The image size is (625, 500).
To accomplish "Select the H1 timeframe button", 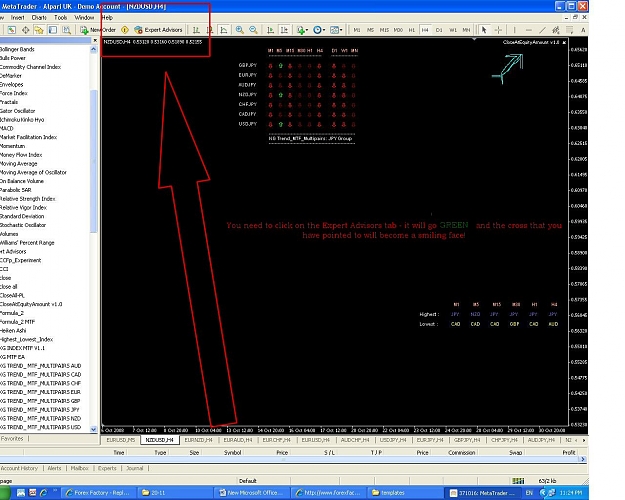I will tap(412, 30).
